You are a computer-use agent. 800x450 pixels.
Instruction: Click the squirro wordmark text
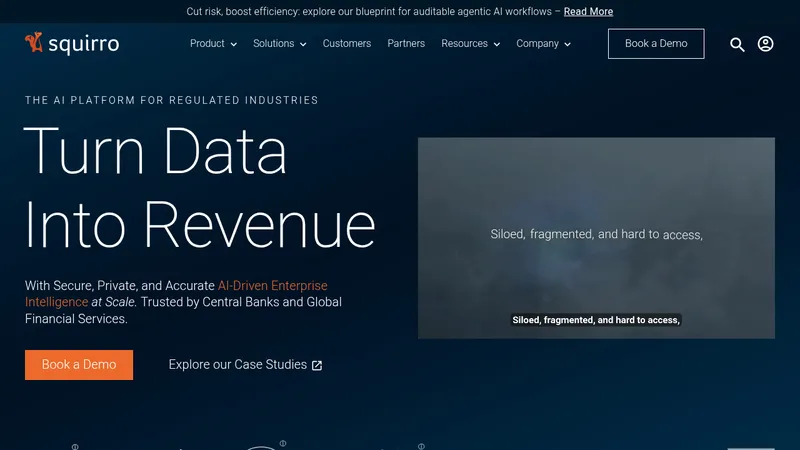pyautogui.click(x=84, y=44)
